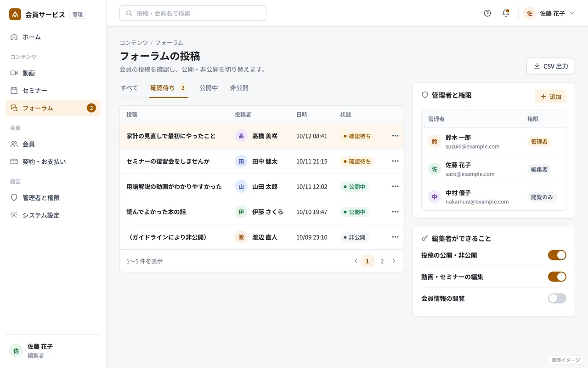The image size is (588, 368).
Task: Toggle 投稿の公開・非公開 permission switch
Action: tap(557, 255)
